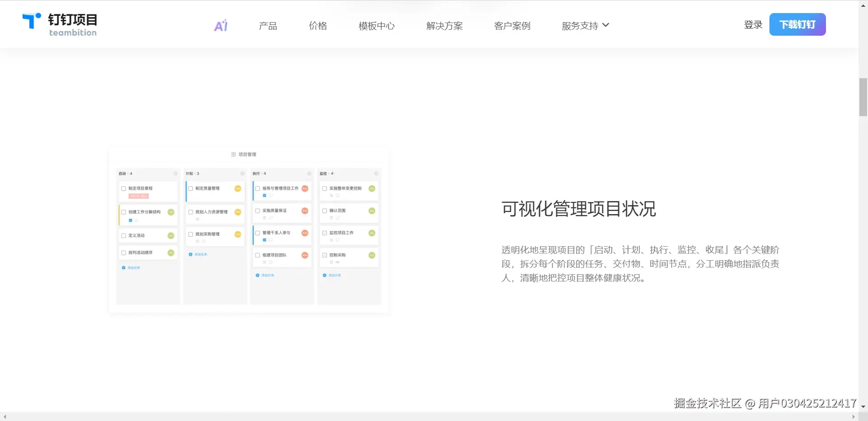Click the green avatar on 实施整体变更控制 card
The width and height of the screenshot is (868, 421).
[372, 188]
